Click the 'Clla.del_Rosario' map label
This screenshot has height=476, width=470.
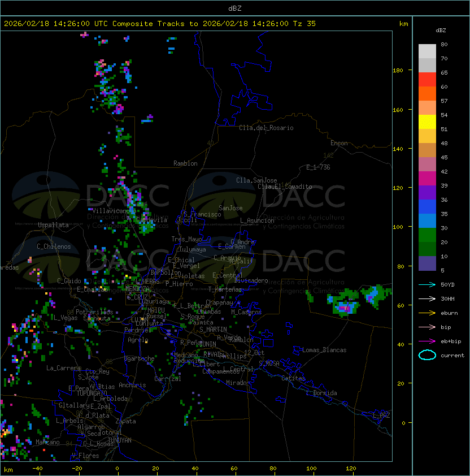pos(266,128)
